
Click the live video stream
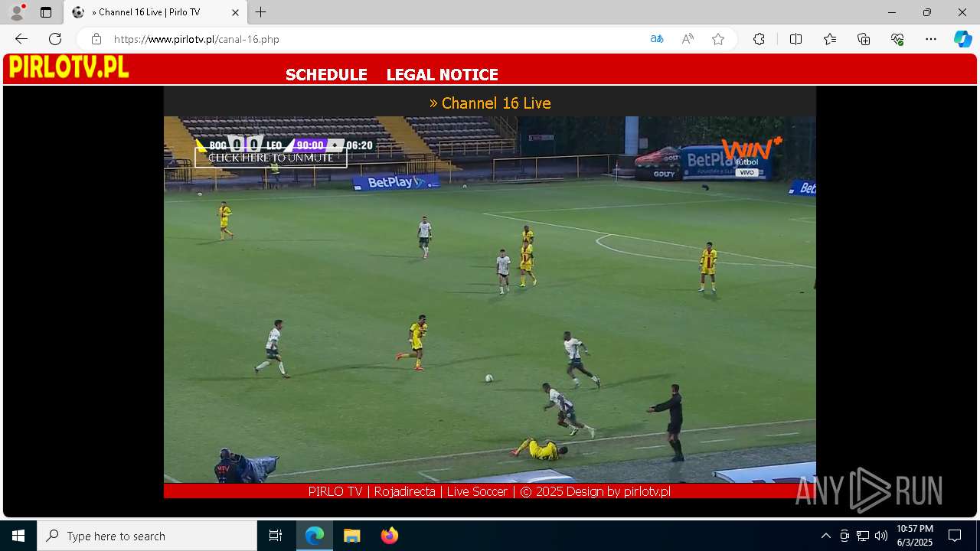click(x=490, y=299)
